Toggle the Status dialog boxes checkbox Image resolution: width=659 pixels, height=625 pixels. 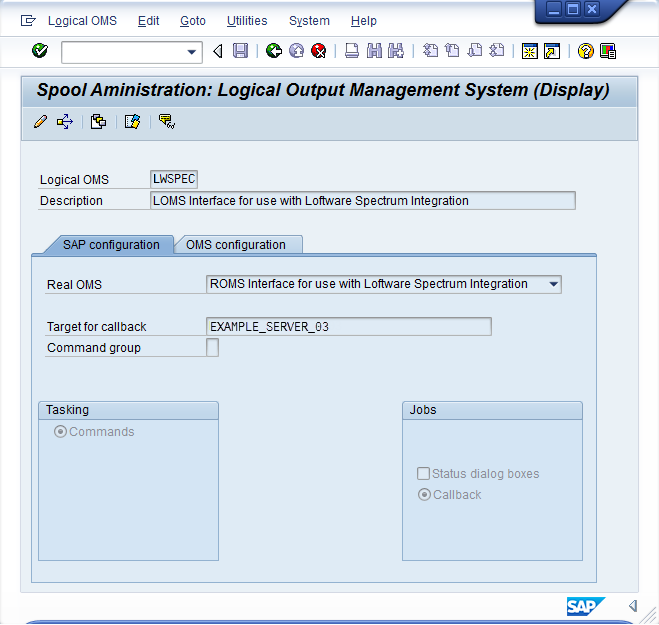point(423,473)
